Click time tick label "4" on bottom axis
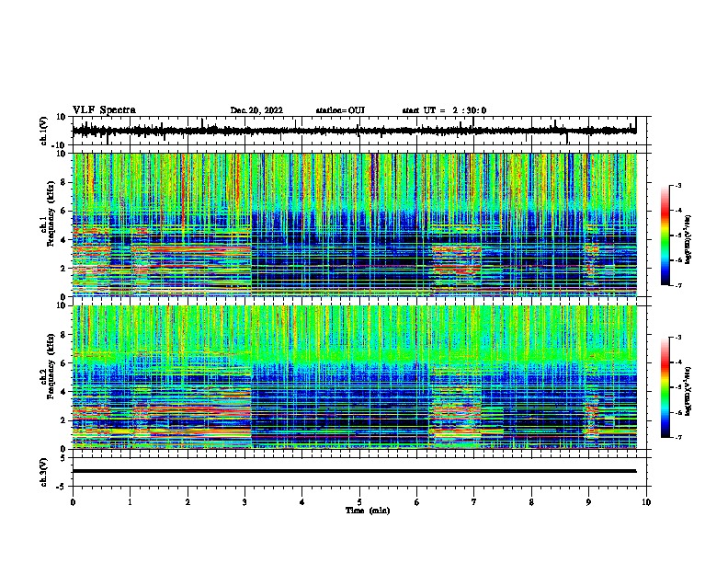Screen dimensions: 728x563 click(x=302, y=502)
